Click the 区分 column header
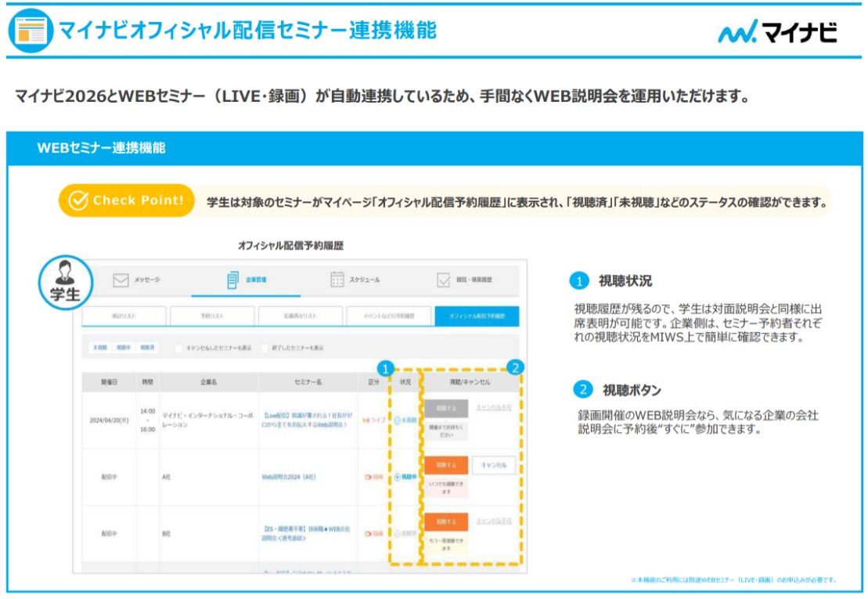 374,382
